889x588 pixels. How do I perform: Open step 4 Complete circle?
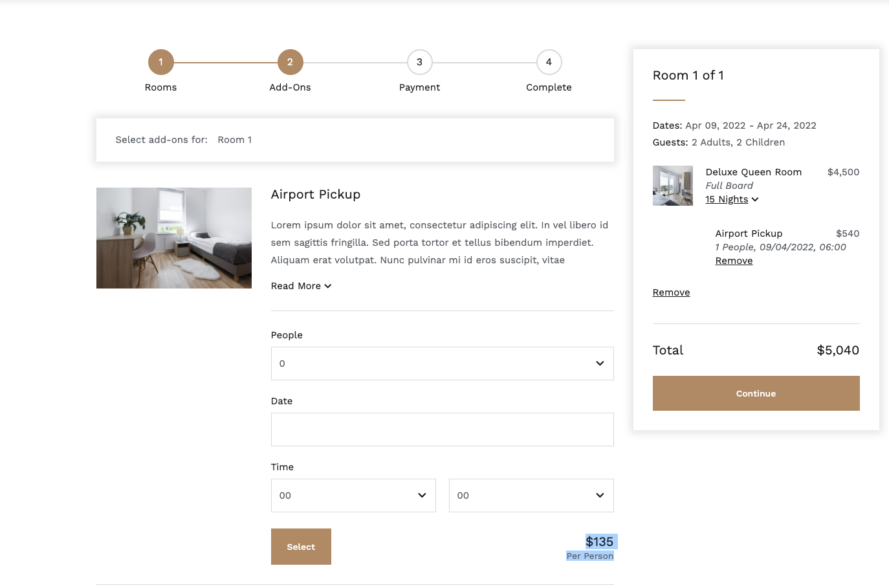549,62
